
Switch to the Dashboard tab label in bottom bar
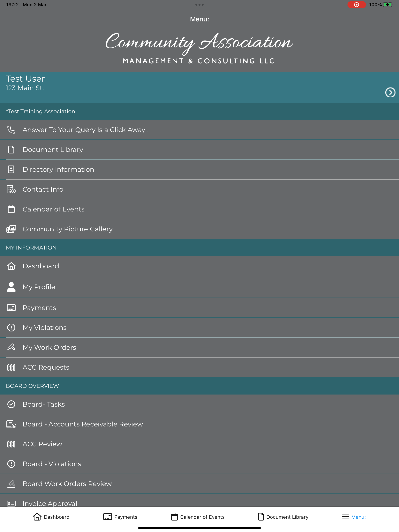56,517
